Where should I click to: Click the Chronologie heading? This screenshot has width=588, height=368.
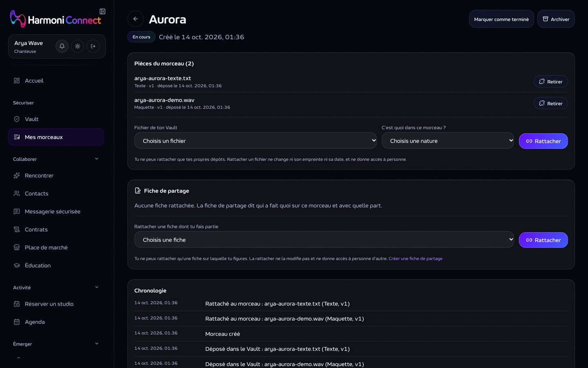click(x=150, y=290)
